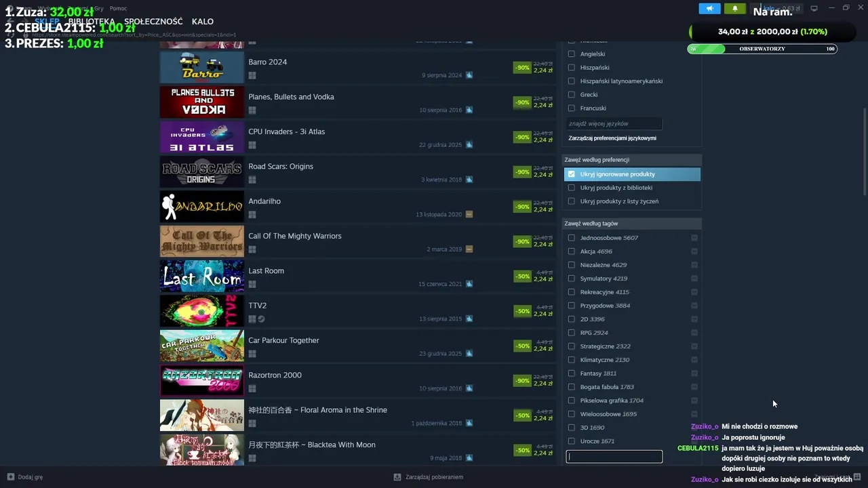Click the Barro 2024 game thumbnail

(201, 67)
